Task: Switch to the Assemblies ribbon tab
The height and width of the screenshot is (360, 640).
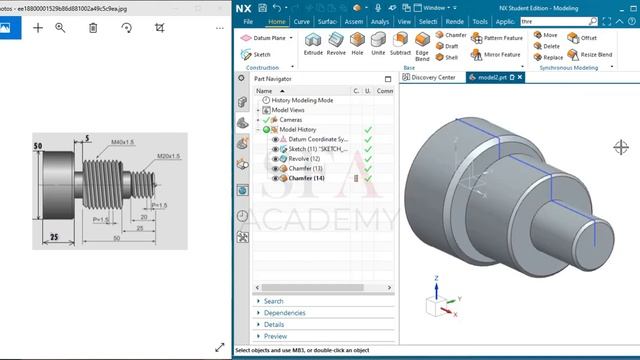Action: 353,22
